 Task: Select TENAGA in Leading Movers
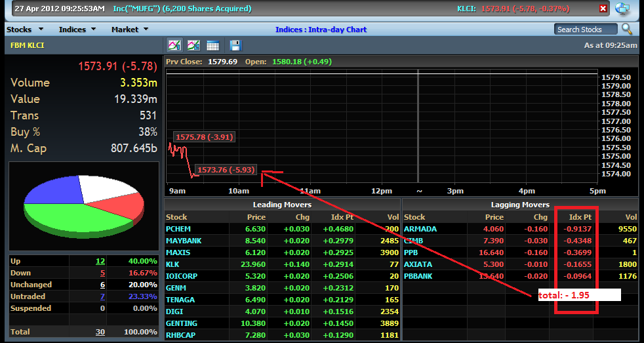click(x=180, y=300)
